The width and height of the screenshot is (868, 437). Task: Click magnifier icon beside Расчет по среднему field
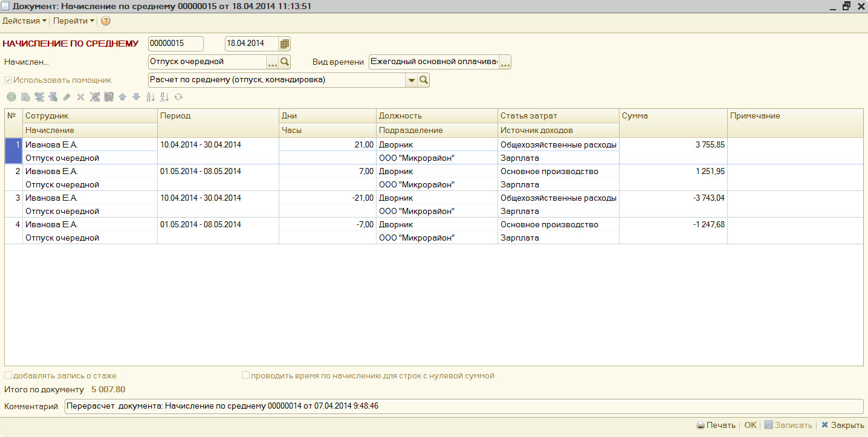424,80
